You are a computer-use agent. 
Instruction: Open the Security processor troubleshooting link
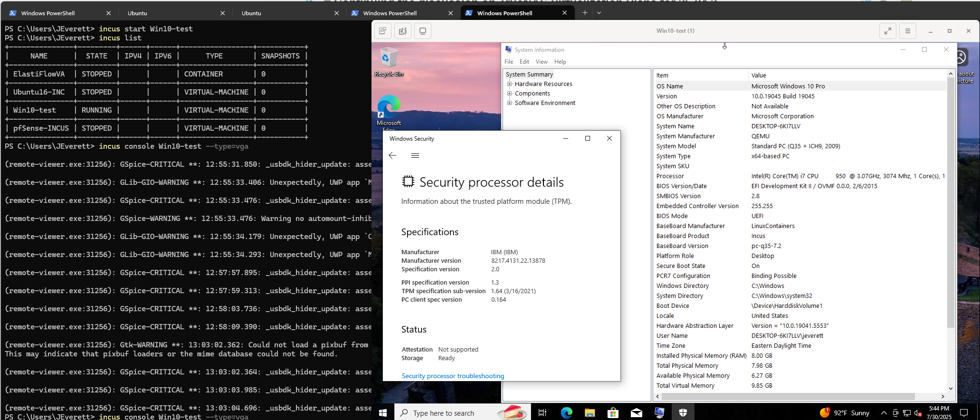(x=453, y=376)
